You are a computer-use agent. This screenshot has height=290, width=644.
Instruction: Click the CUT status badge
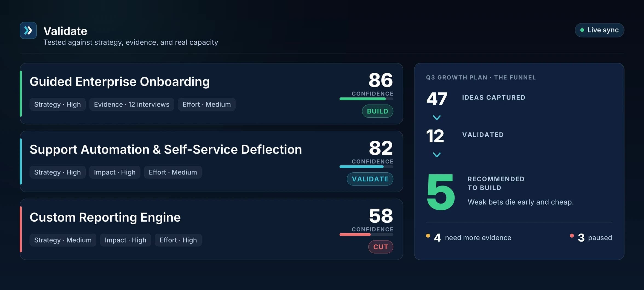(381, 247)
